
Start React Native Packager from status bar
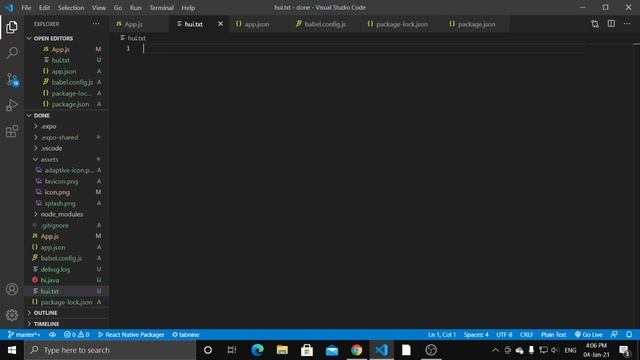(131, 335)
